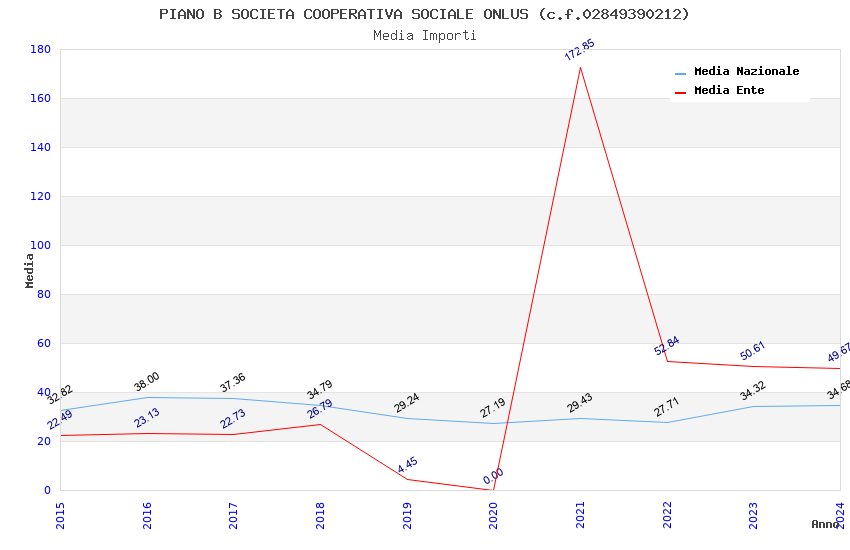Click the 0 y-axis tick label
The height and width of the screenshot is (550, 850).
[x=48, y=490]
